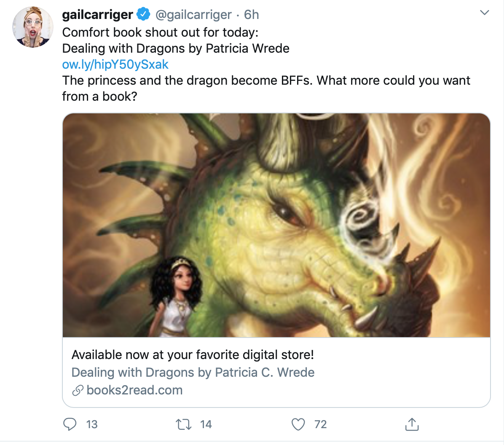Retweet using the arrows icon
504x445 pixels.
coord(183,424)
